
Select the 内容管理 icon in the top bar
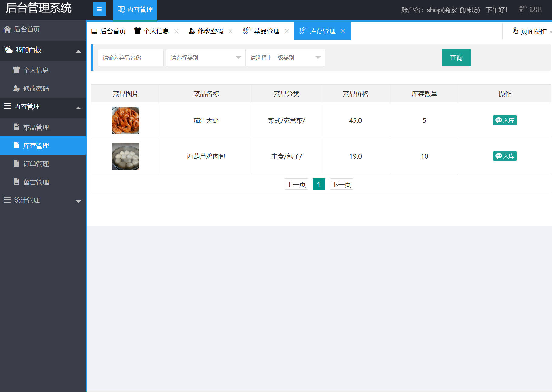[x=121, y=9]
